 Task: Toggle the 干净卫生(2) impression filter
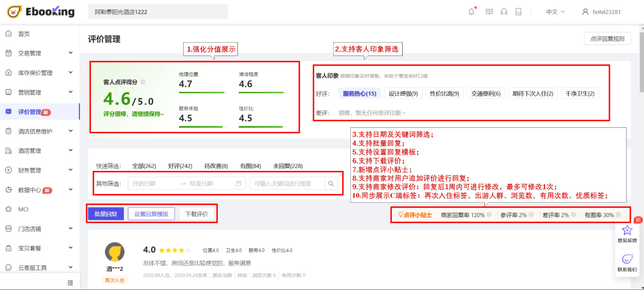(579, 93)
